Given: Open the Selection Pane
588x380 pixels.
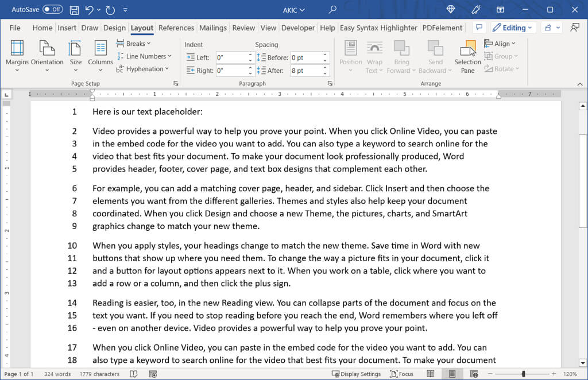Looking at the screenshot, I should point(467,57).
